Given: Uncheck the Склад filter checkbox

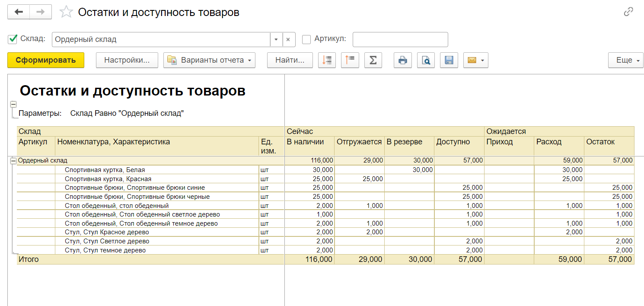Looking at the screenshot, I should pos(13,39).
